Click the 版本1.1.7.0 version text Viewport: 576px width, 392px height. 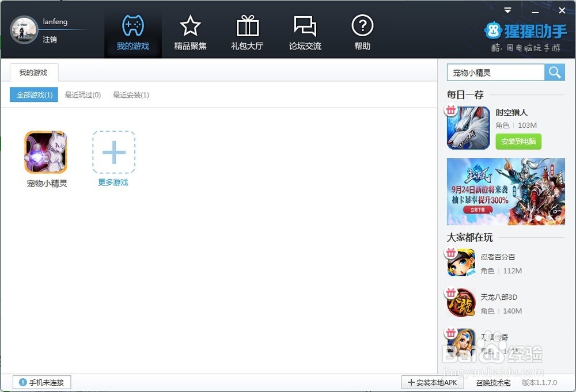tap(540, 382)
